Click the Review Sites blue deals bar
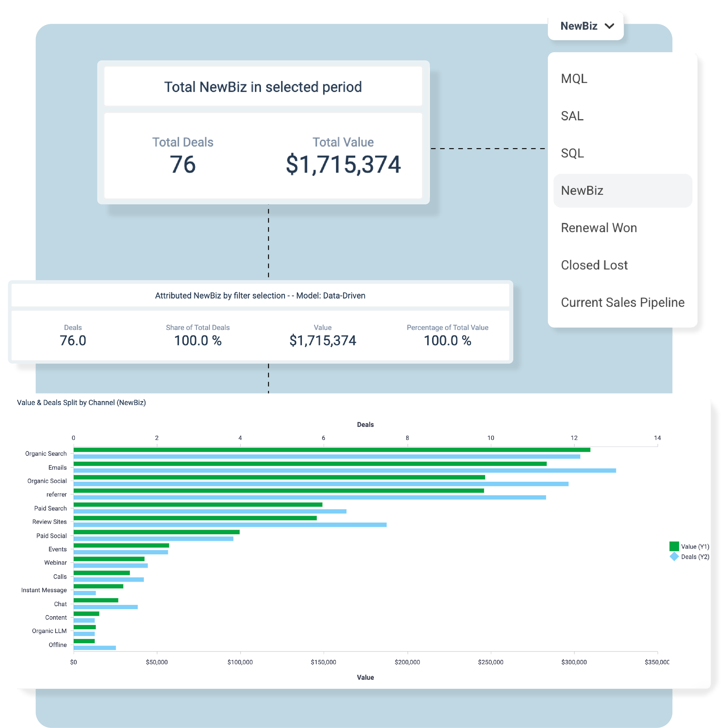This screenshot has height=728, width=728. (230, 524)
